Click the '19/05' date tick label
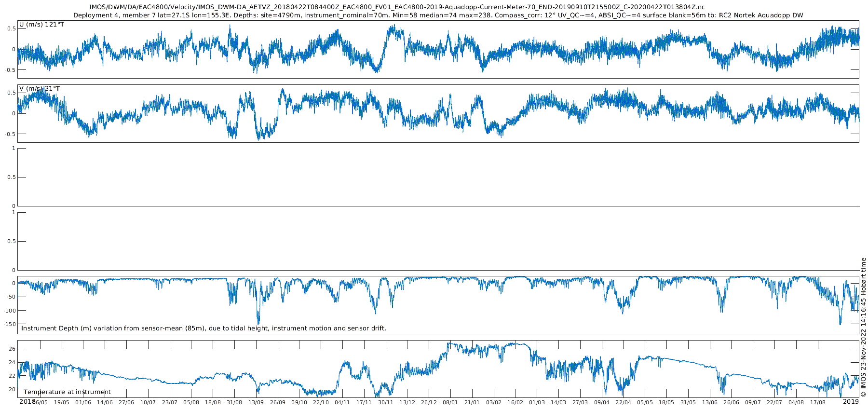Screen dimensions: 868x410 click(x=61, y=402)
